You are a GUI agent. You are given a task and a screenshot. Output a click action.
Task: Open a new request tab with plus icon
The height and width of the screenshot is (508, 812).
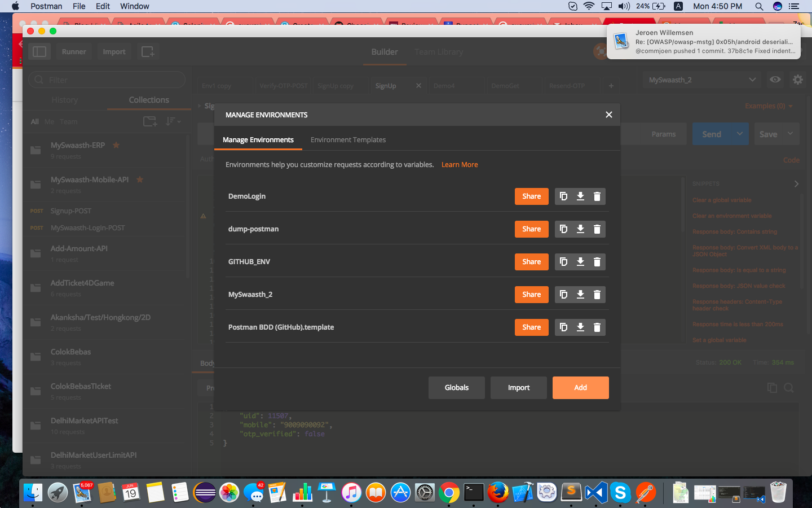pyautogui.click(x=611, y=86)
